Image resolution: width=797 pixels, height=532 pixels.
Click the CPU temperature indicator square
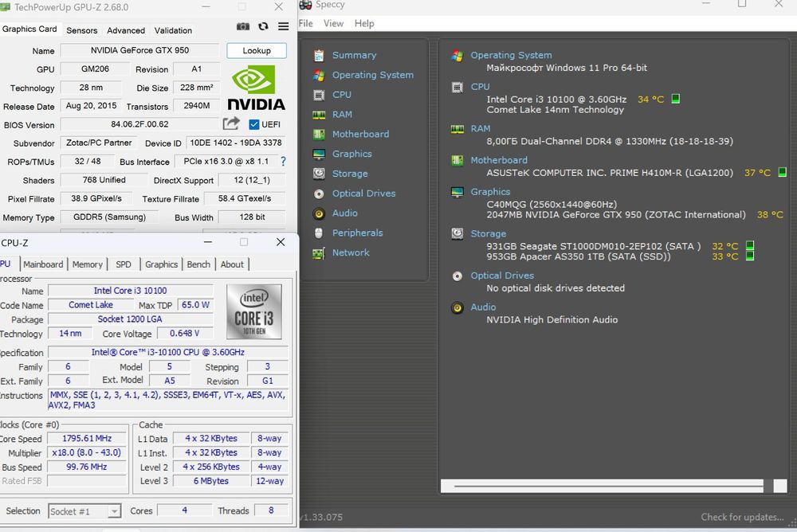click(676, 99)
